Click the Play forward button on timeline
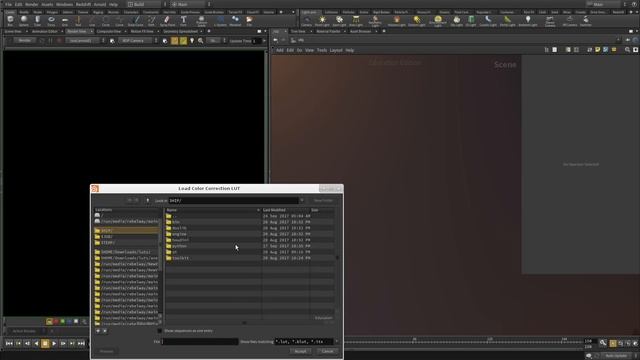The height and width of the screenshot is (360, 640). click(x=54, y=344)
